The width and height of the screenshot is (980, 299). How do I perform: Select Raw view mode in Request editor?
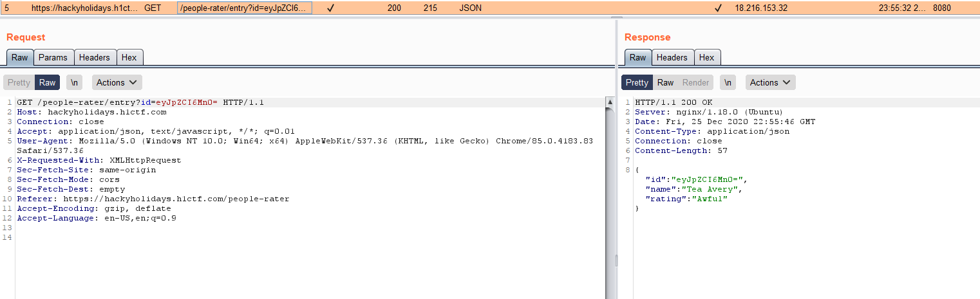point(47,82)
